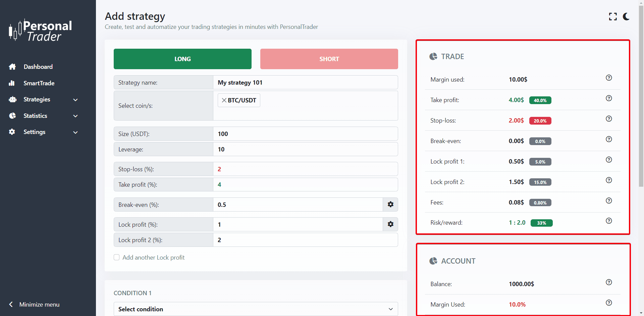Show help for Take profit row
This screenshot has width=644, height=316.
pos(609,98)
